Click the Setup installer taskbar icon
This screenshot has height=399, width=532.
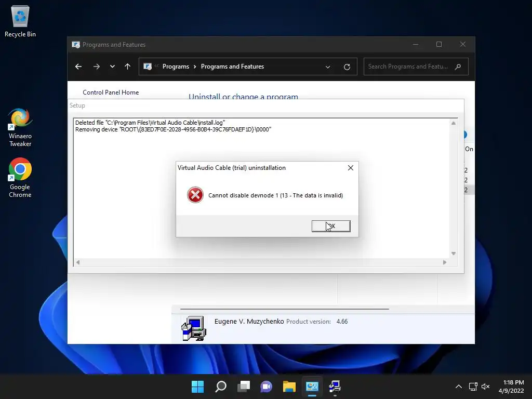click(335, 387)
